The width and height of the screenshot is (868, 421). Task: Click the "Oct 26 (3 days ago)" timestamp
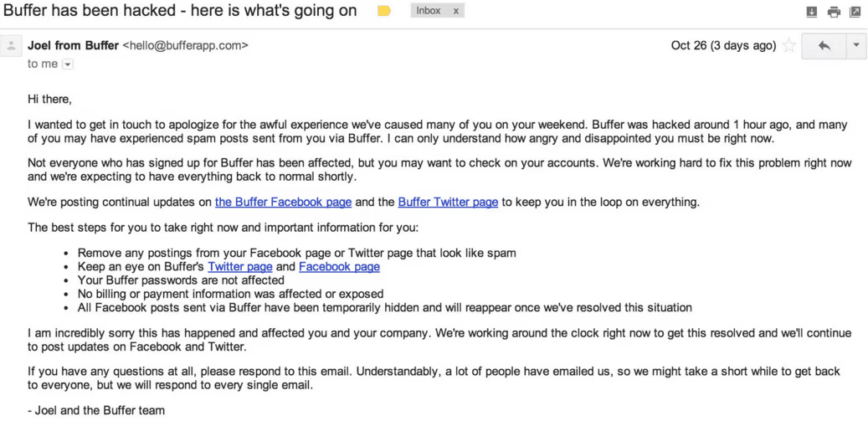723,46
